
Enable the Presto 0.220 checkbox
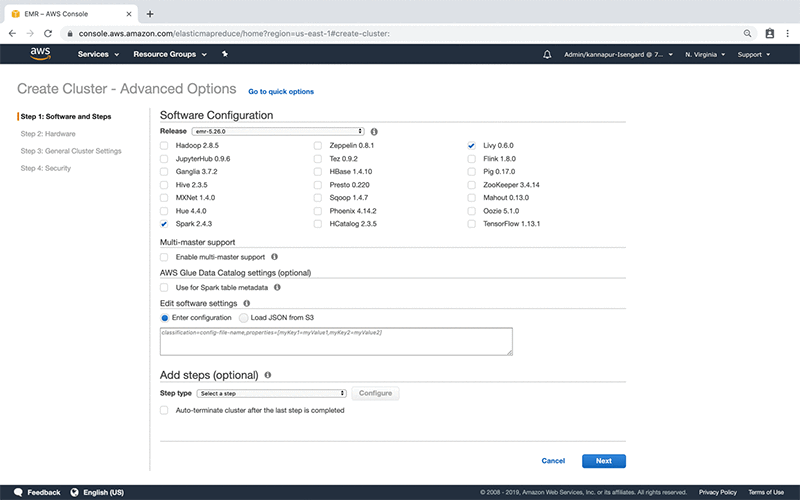click(x=318, y=185)
